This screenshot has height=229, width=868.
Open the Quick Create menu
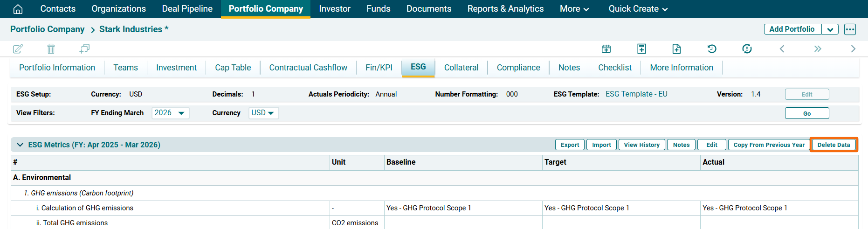638,9
